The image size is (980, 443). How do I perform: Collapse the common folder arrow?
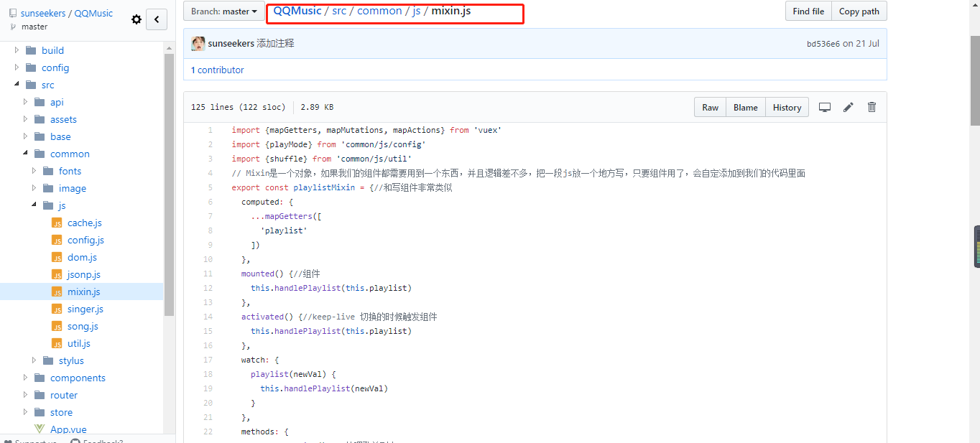click(26, 154)
